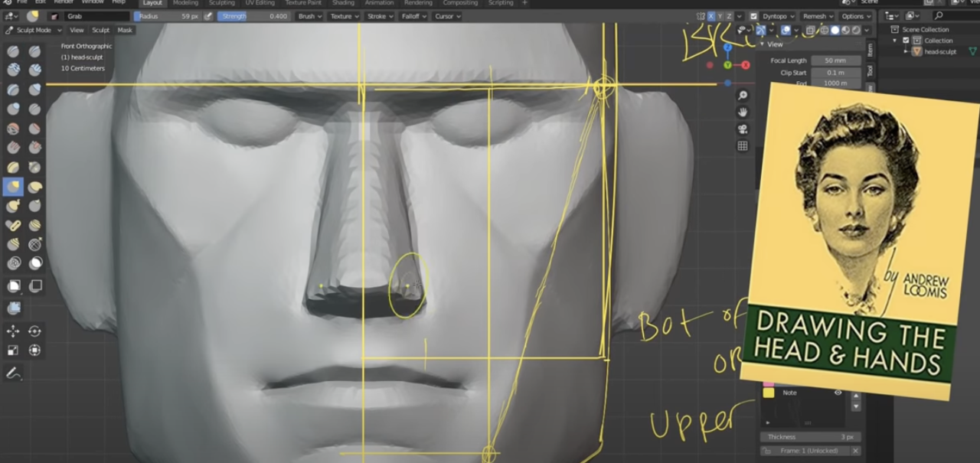
Task: Select the Draw sculpt brush
Action: (x=13, y=51)
